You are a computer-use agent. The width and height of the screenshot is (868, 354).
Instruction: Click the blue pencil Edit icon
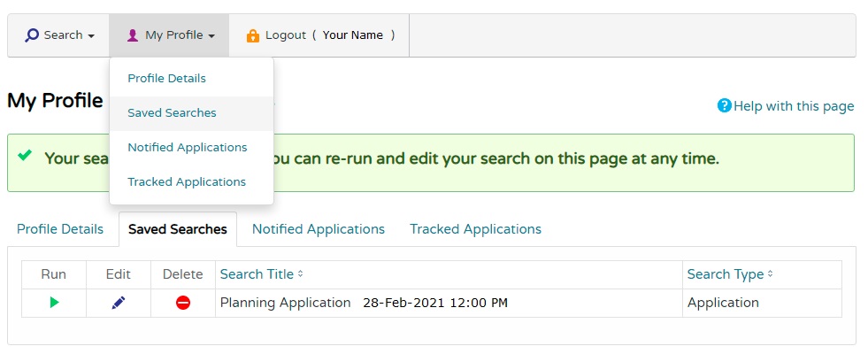[119, 303]
